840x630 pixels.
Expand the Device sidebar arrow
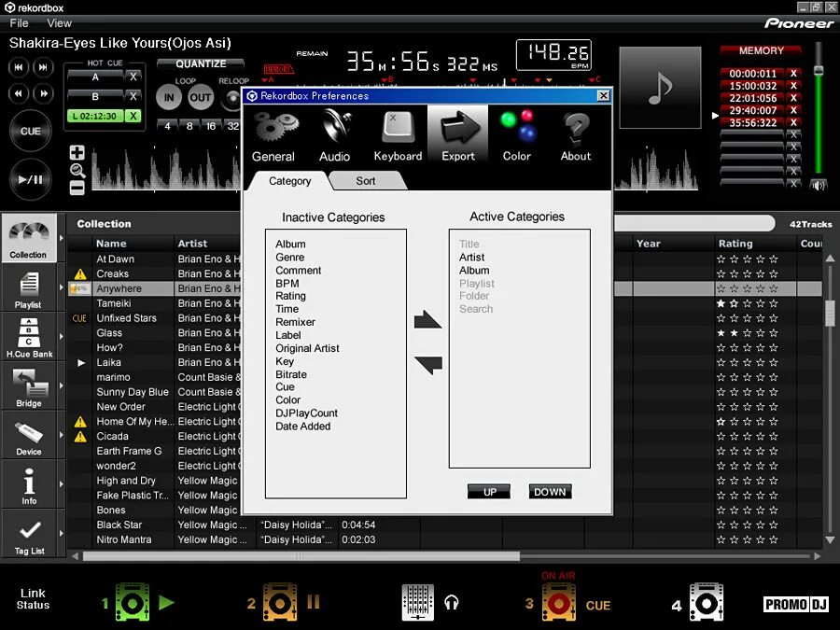pos(61,435)
